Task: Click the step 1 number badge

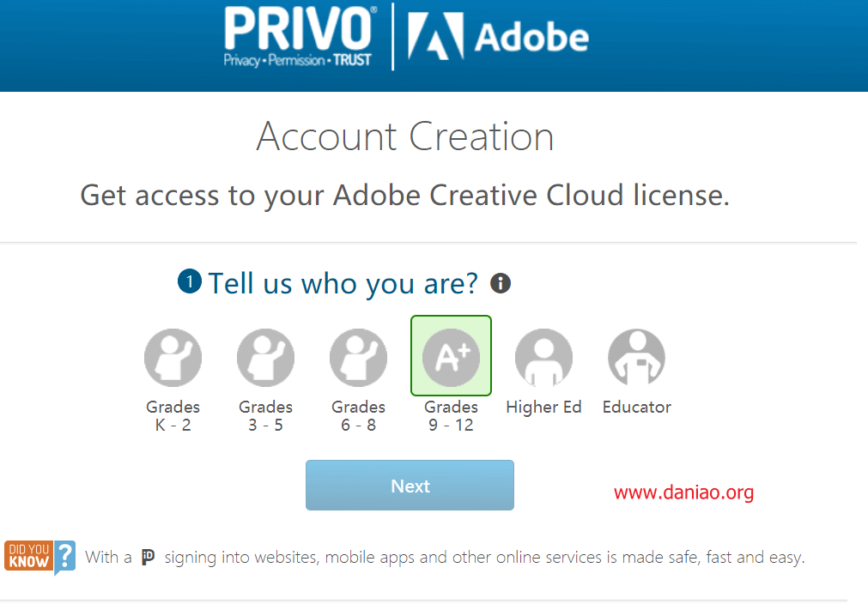Action: 190,281
